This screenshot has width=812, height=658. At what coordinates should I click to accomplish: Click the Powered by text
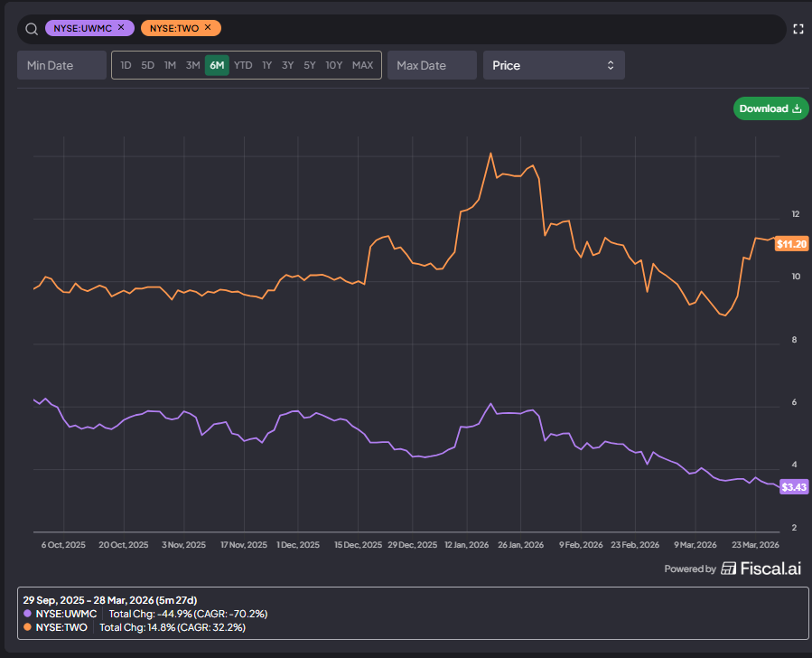click(690, 569)
